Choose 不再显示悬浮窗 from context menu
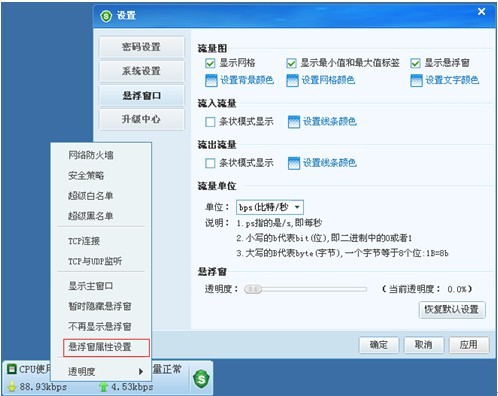The width and height of the screenshot is (498, 396). 100,327
